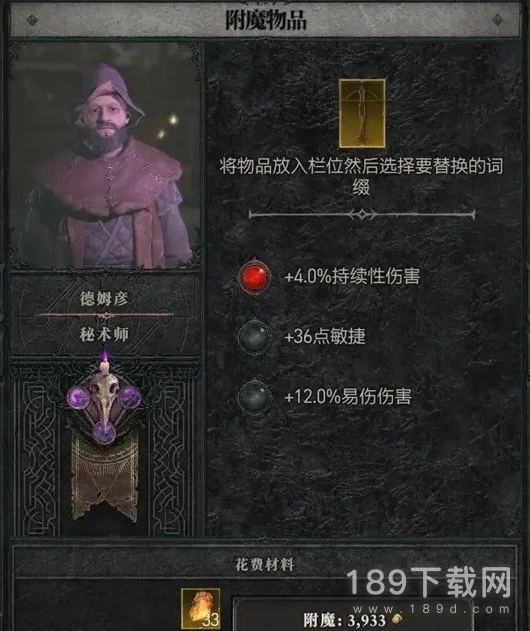Click the 德姆彦 NPC portrait
The width and height of the screenshot is (530, 631).
click(106, 155)
